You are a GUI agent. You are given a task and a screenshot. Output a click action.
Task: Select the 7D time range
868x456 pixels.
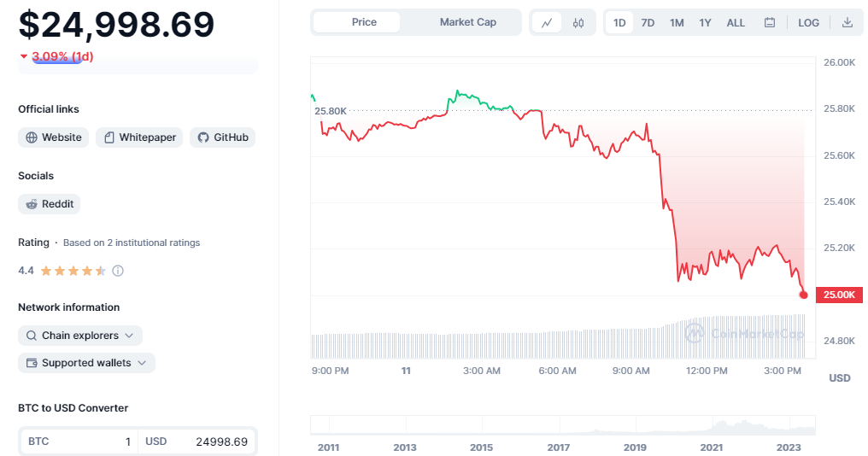point(648,23)
